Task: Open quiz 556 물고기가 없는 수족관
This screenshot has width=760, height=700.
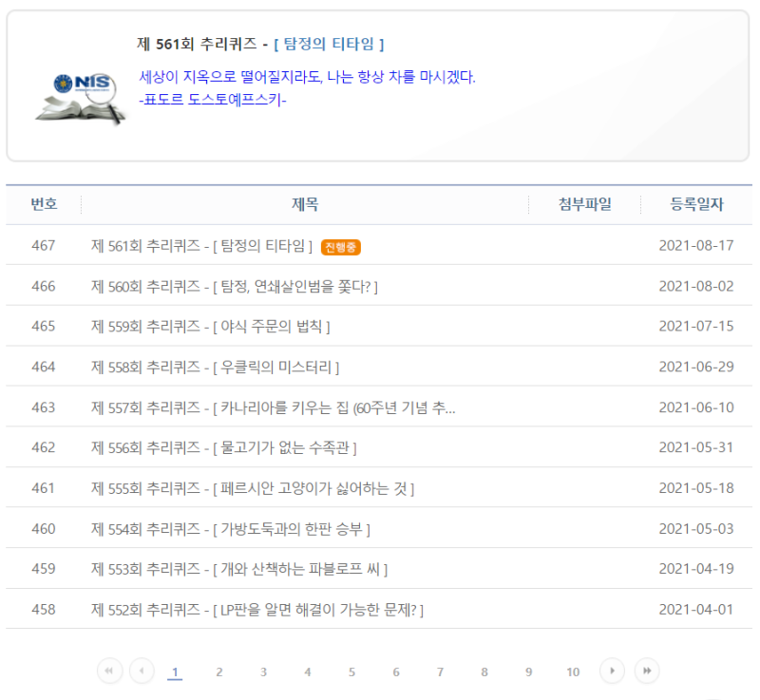Action: pyautogui.click(x=224, y=447)
